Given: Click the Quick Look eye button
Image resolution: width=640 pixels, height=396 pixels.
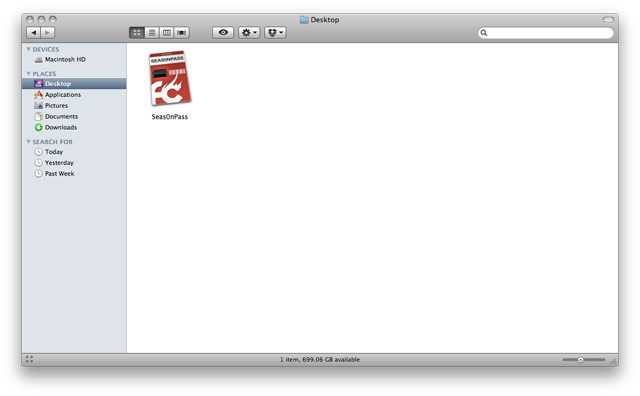Looking at the screenshot, I should pos(223,33).
